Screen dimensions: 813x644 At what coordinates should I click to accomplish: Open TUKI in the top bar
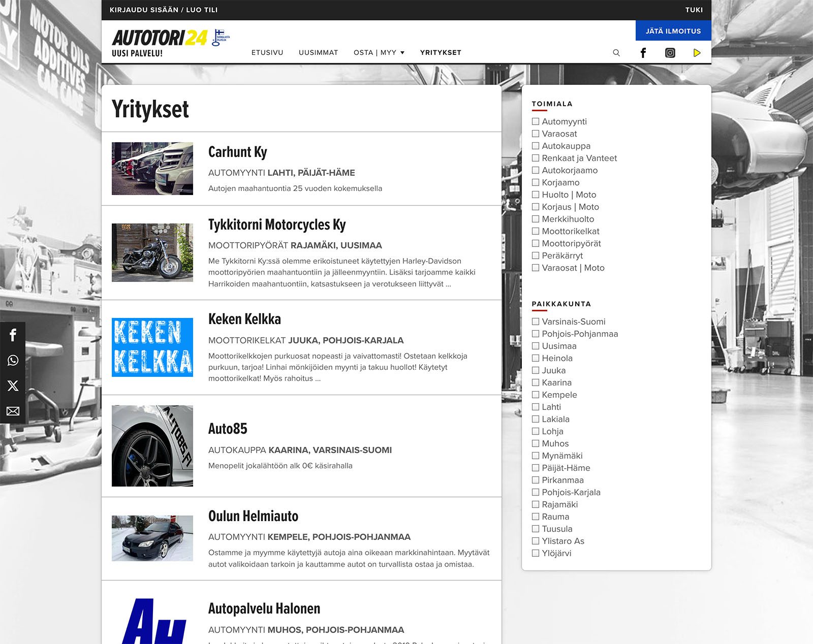click(694, 10)
